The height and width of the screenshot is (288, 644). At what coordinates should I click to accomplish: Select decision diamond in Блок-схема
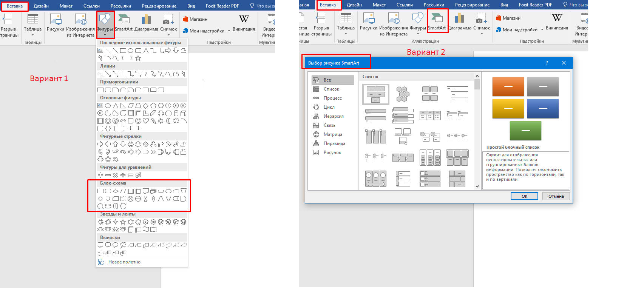(x=115, y=191)
